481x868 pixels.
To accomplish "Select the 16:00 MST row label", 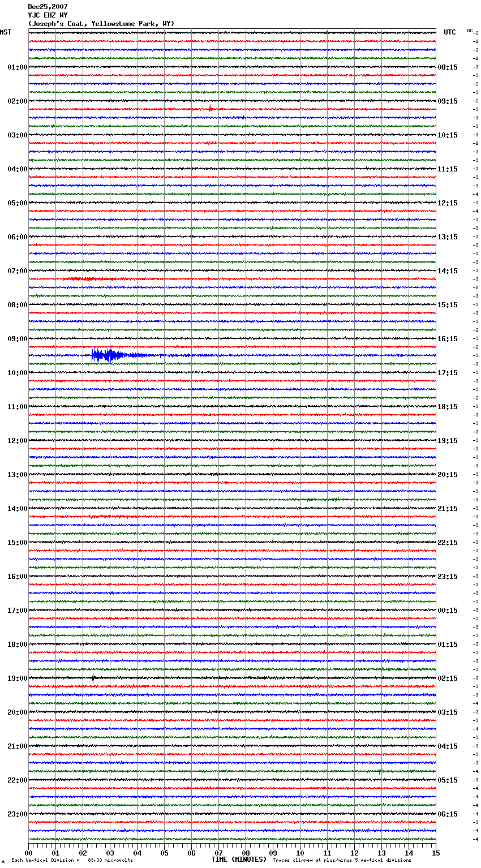I will (18, 577).
